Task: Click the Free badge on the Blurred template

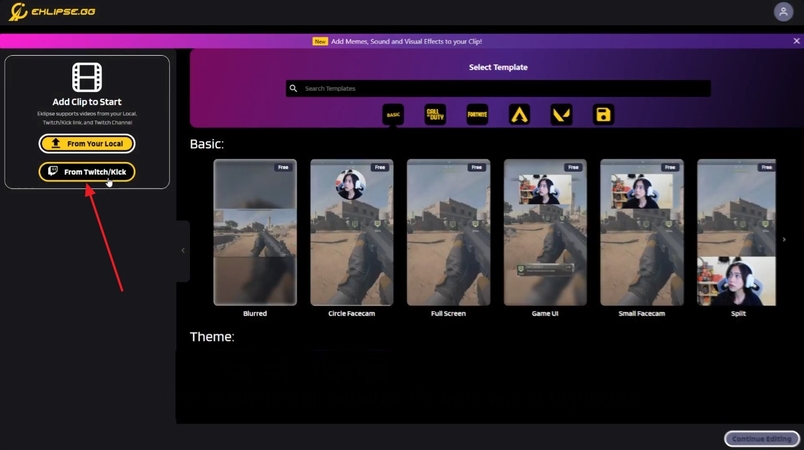Action: pos(283,167)
